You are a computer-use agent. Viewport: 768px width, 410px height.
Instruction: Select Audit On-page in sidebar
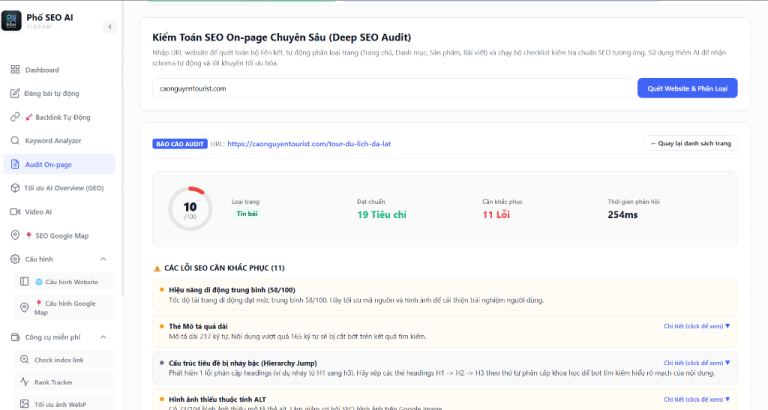59,164
